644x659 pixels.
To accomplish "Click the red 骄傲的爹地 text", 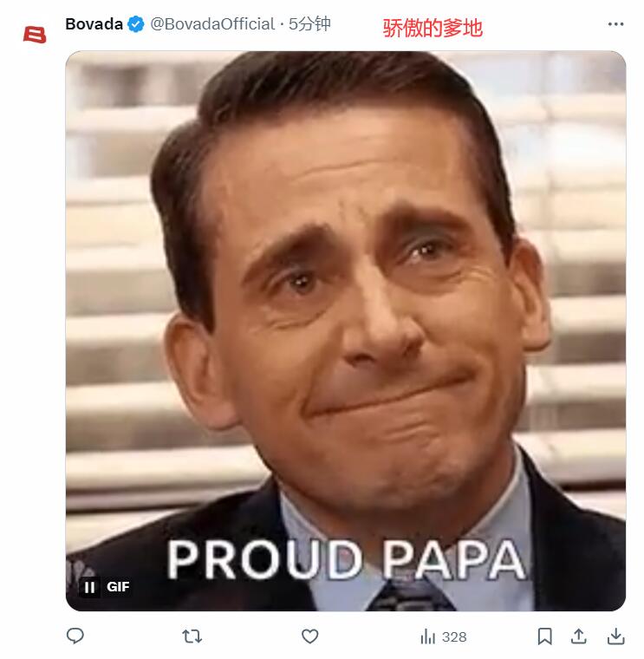I will 433,28.
